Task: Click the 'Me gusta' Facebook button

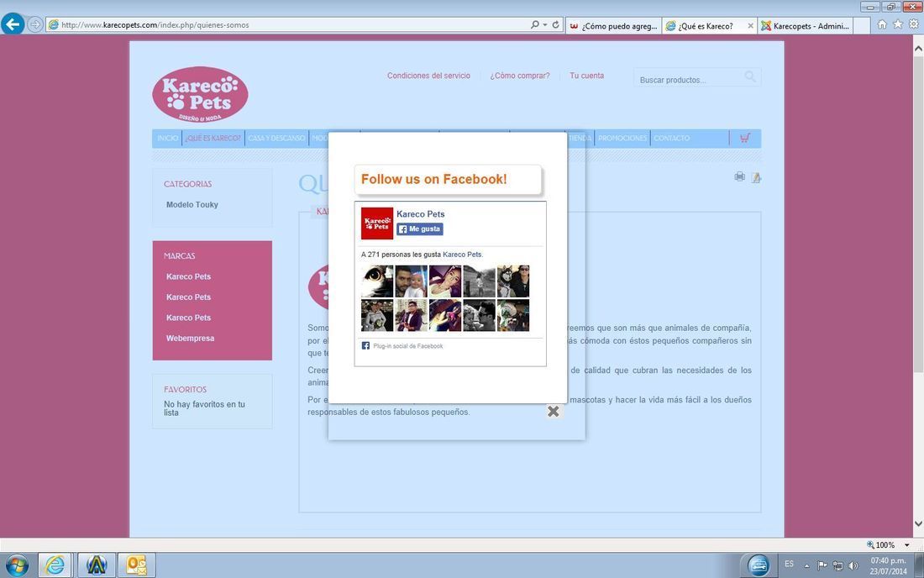Action: 419,229
